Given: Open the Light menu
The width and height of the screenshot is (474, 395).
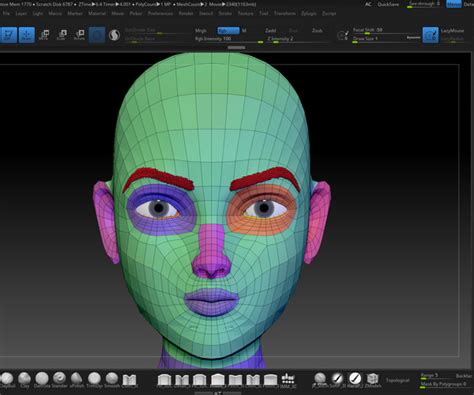Looking at the screenshot, I should point(38,14).
